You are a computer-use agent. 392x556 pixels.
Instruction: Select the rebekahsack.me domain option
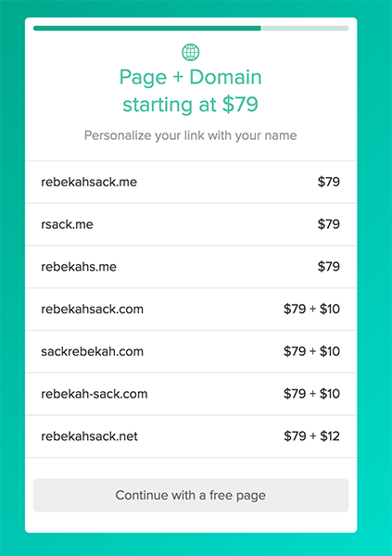pos(191,182)
